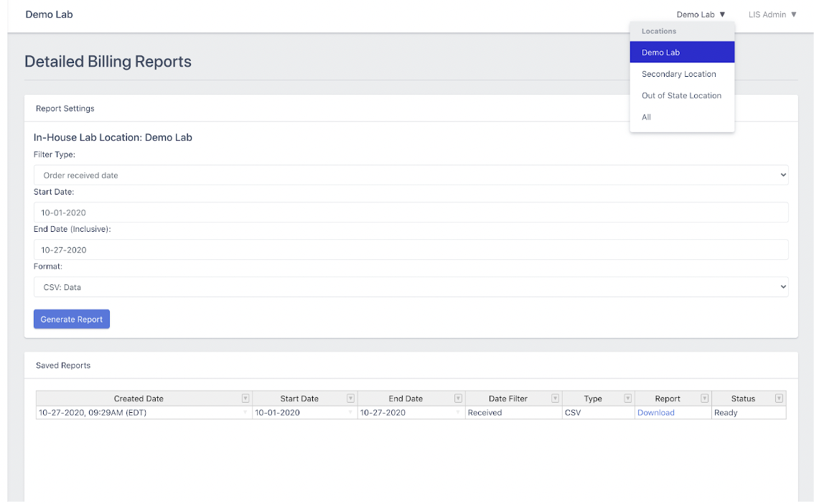
Task: Open filter menu on Date Filter column
Action: point(555,398)
